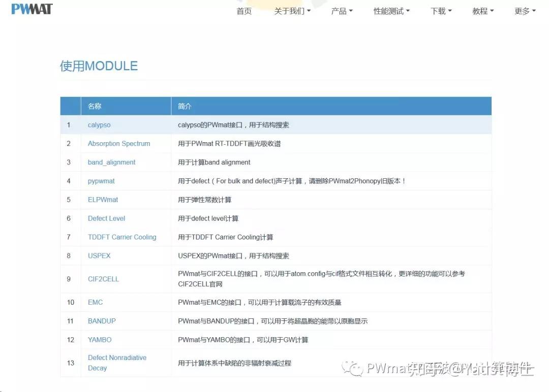Click the BANDUP module link
Screen dimensions: 549x392
tap(102, 321)
